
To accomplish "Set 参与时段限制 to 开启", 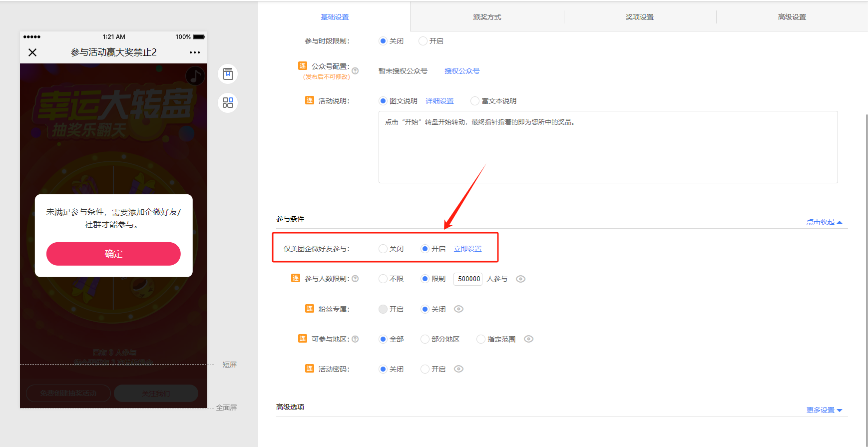I will 423,41.
